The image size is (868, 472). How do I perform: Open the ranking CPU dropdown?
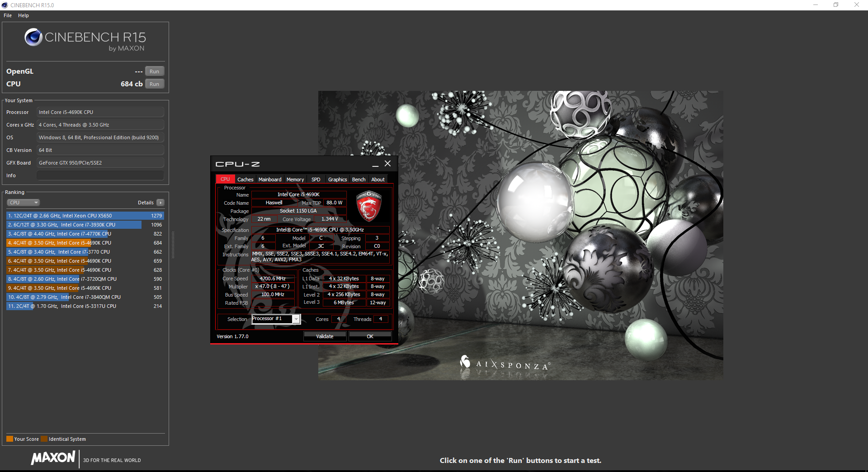tap(23, 203)
